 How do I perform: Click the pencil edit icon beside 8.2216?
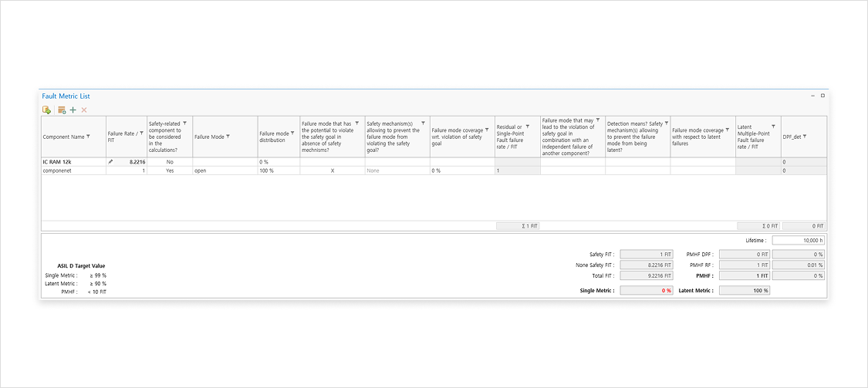tap(111, 162)
